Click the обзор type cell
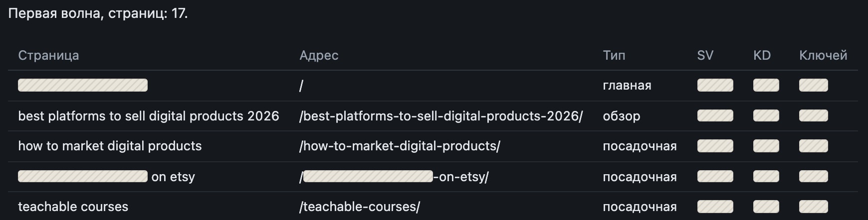868x220 pixels. 622,116
